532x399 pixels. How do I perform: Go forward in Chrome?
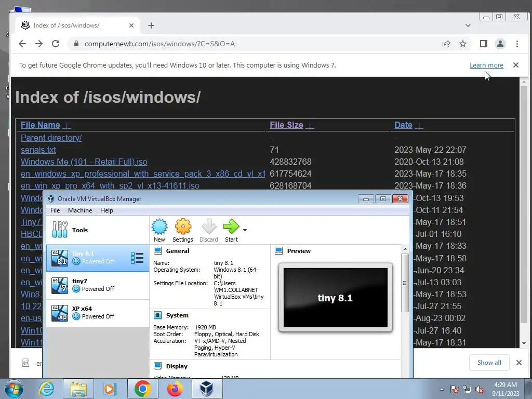pyautogui.click(x=39, y=44)
